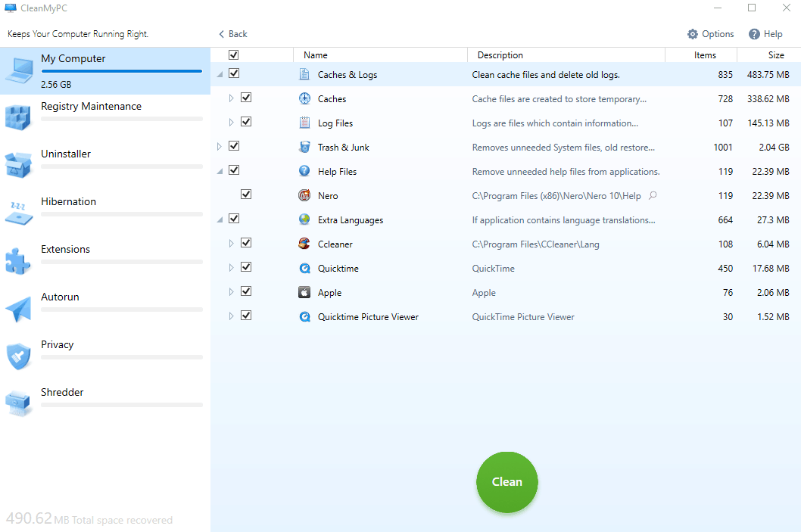Open the Autorun paper plane icon
Viewport: 801px width, 532px height.
[x=18, y=308]
